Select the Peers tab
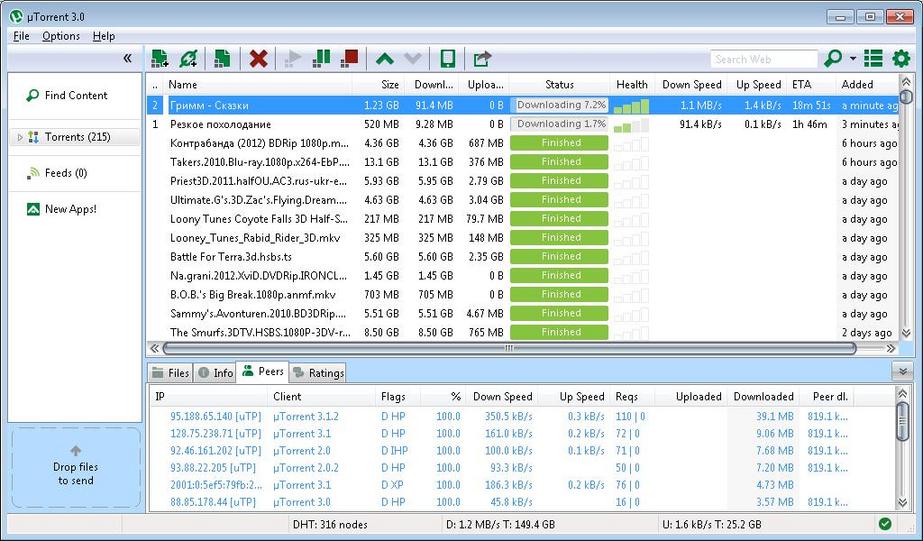The height and width of the screenshot is (541, 923). click(x=263, y=371)
